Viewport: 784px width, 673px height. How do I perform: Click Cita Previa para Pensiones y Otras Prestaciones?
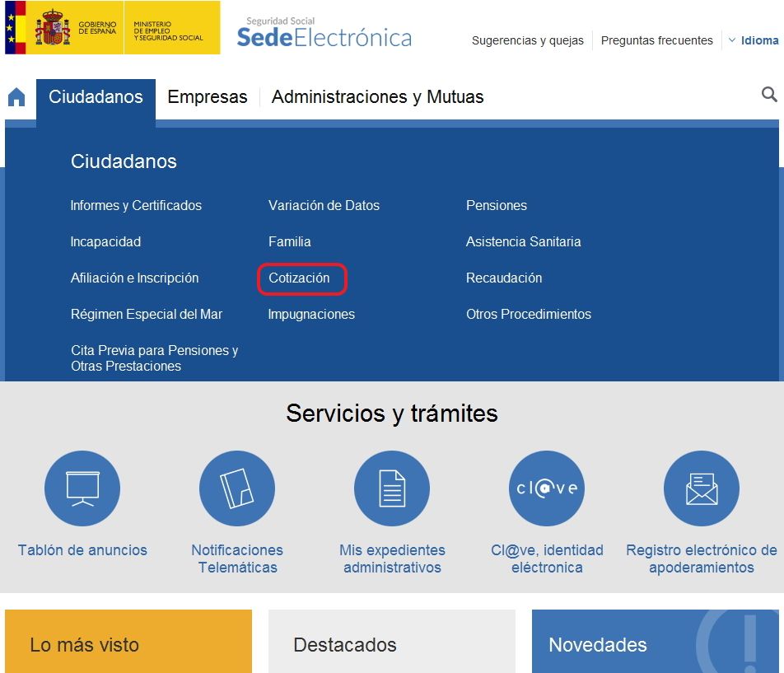pos(153,358)
